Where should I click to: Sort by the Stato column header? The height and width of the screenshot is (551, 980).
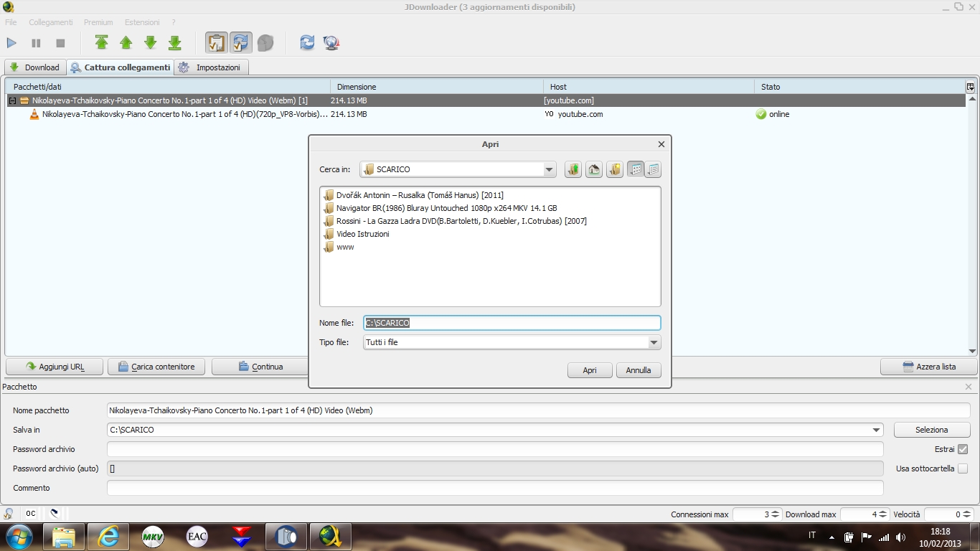859,87
